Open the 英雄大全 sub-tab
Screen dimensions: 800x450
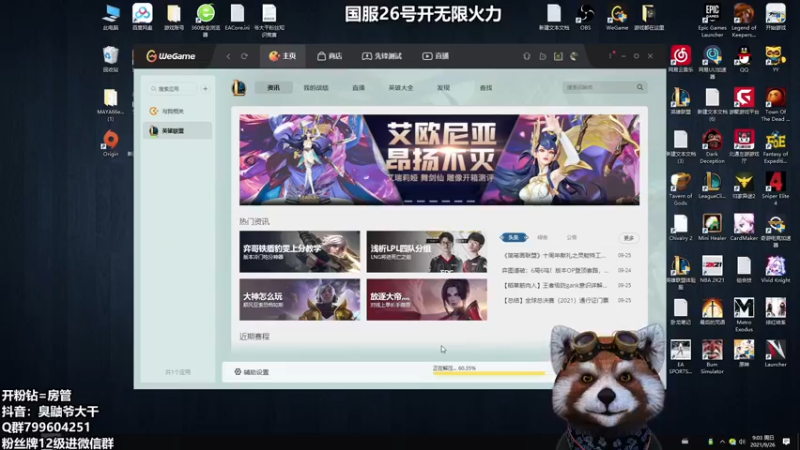pos(401,88)
